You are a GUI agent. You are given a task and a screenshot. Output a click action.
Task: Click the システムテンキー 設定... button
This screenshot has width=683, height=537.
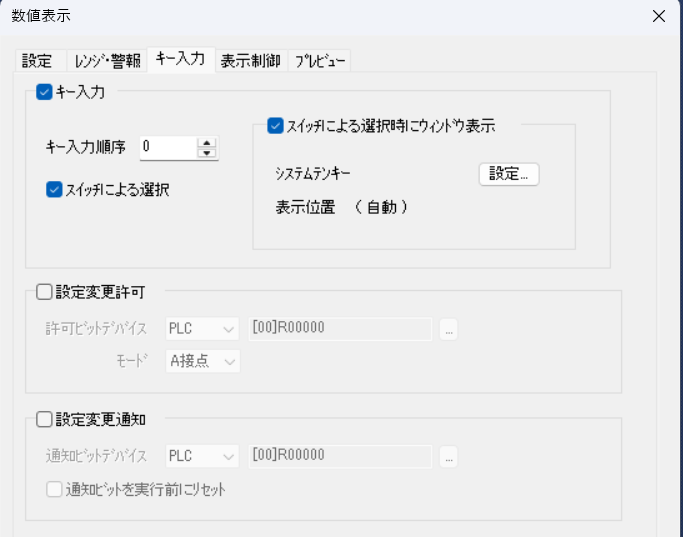[x=508, y=174]
